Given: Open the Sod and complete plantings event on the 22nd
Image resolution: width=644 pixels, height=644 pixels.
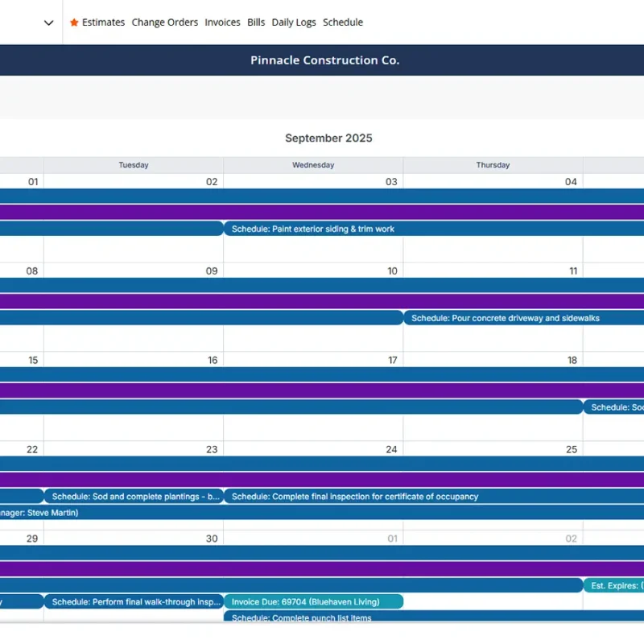Looking at the screenshot, I should pos(134,496).
